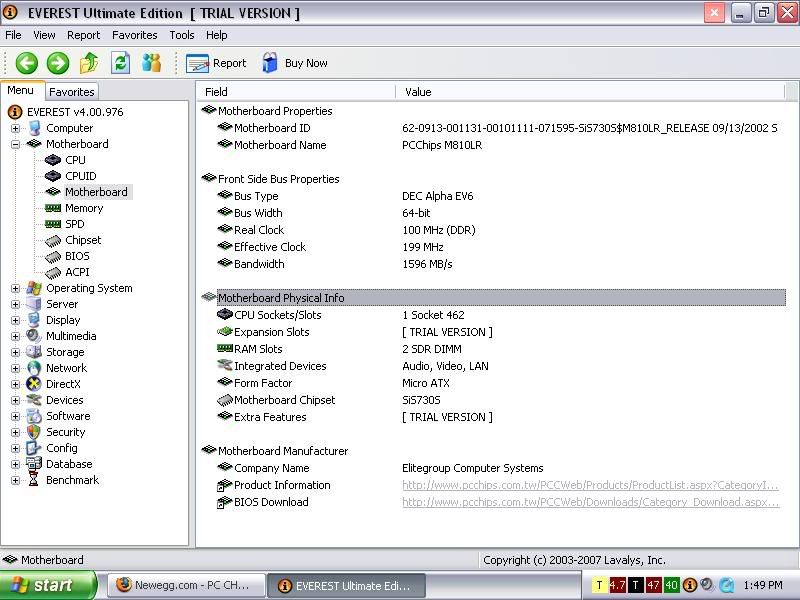Open the Product Information pcchips link
Image resolution: width=800 pixels, height=600 pixels.
590,485
